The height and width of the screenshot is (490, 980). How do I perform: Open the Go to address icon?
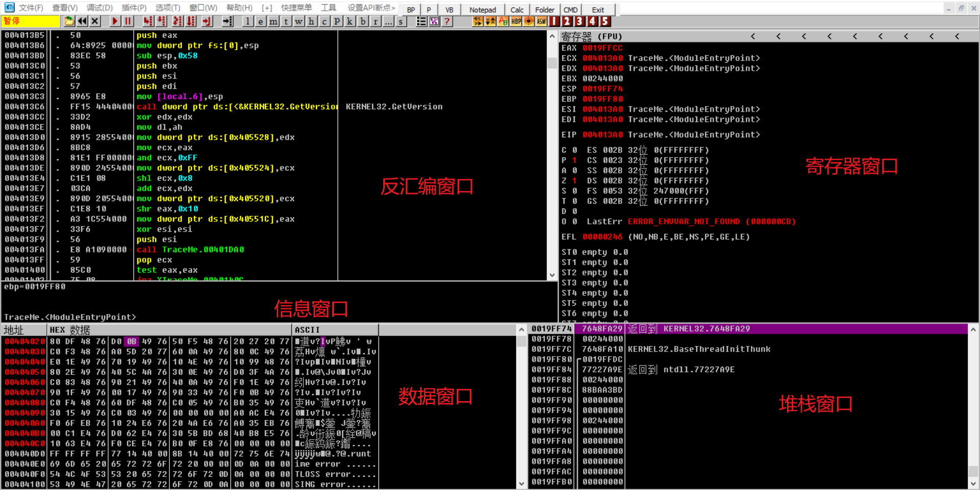click(228, 21)
